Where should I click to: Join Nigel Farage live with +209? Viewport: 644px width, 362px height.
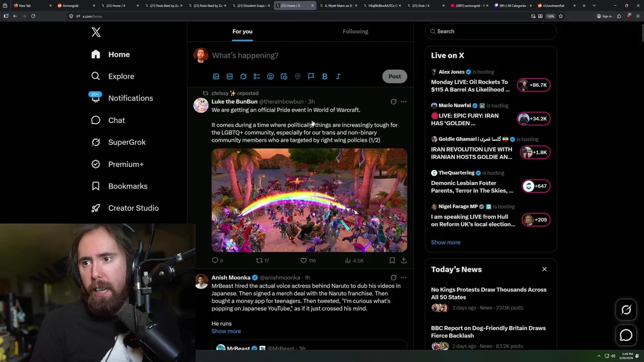click(x=536, y=220)
